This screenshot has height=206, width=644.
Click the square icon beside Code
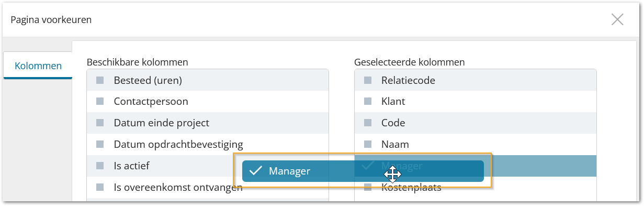pos(368,123)
